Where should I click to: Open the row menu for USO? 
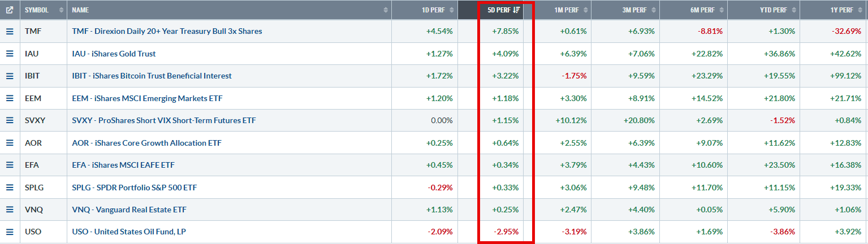click(x=10, y=232)
